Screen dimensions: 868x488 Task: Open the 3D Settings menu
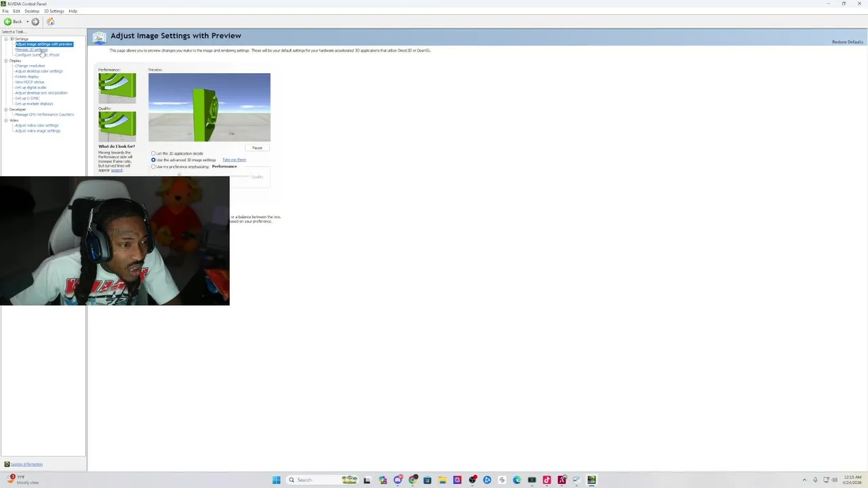54,11
